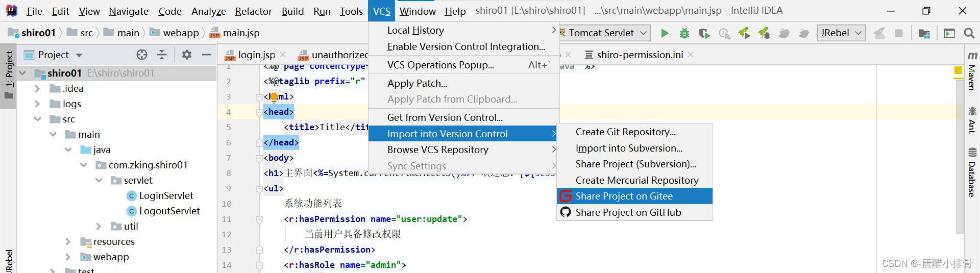Expand the resources folder
Viewport: 980px width, 273px height.
pos(67,242)
